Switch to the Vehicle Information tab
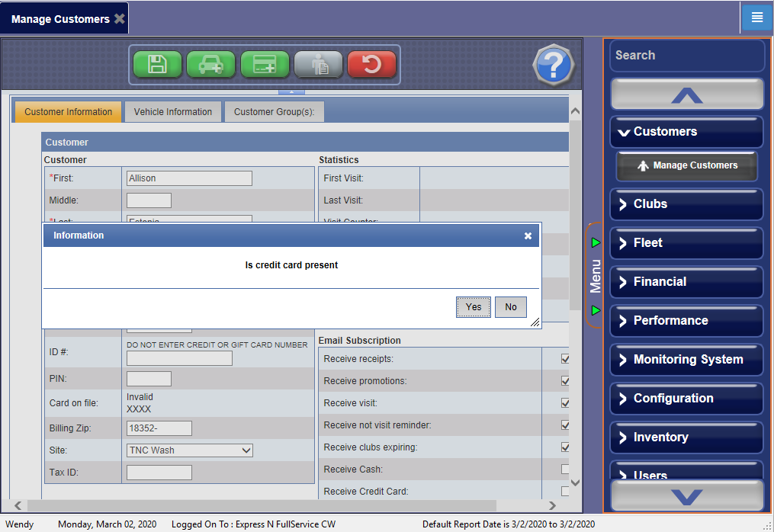 pos(173,112)
